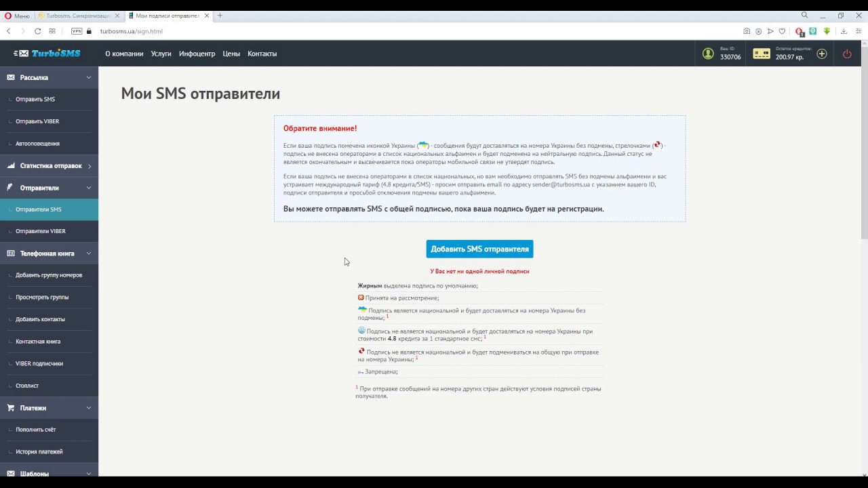Open the Easy Setup sliders icon
868x488 pixels.
point(857,31)
